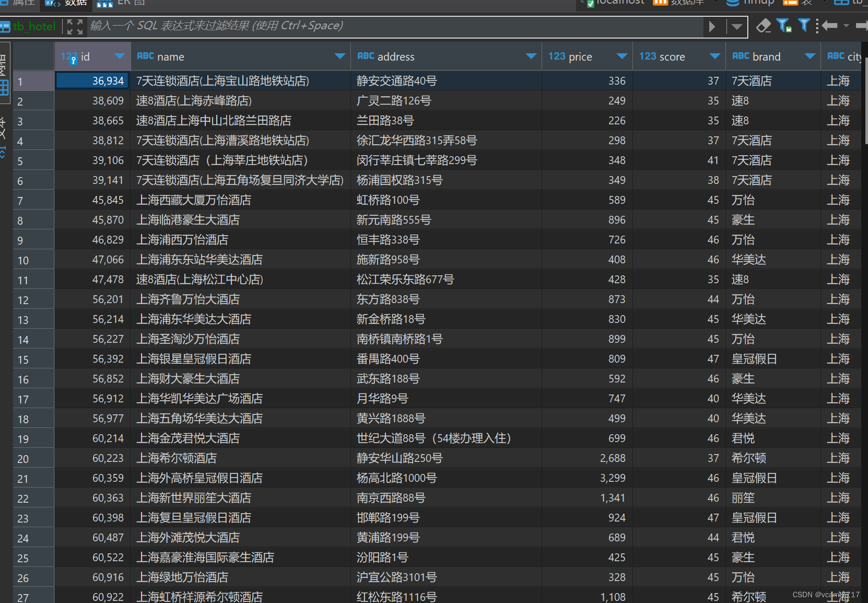
Task: Click the eraser to clear filters
Action: pyautogui.click(x=763, y=26)
